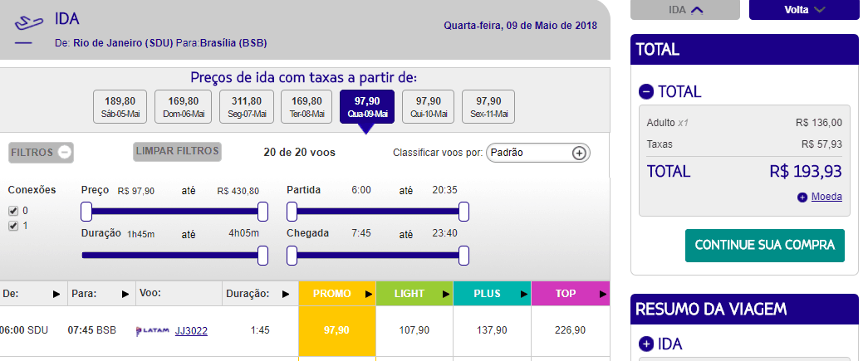Image resolution: width=868 pixels, height=361 pixels.
Task: Sort by Para column arrow
Action: click(125, 294)
